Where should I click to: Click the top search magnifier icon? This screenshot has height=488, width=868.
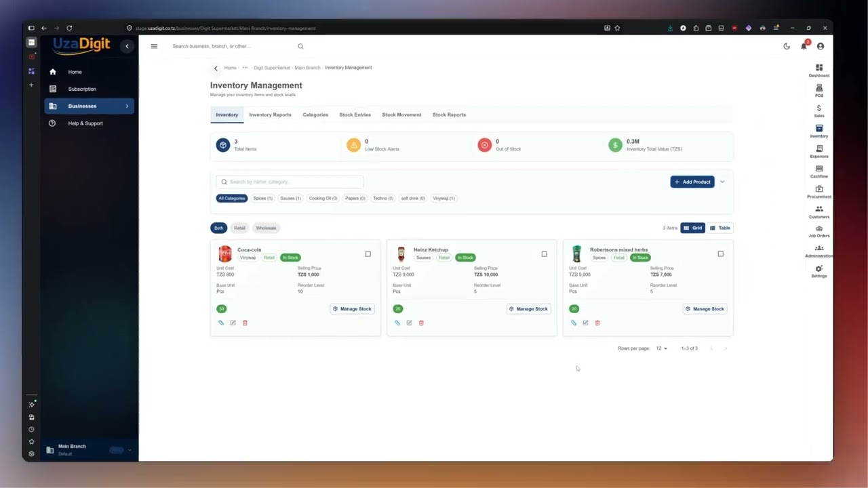point(300,46)
